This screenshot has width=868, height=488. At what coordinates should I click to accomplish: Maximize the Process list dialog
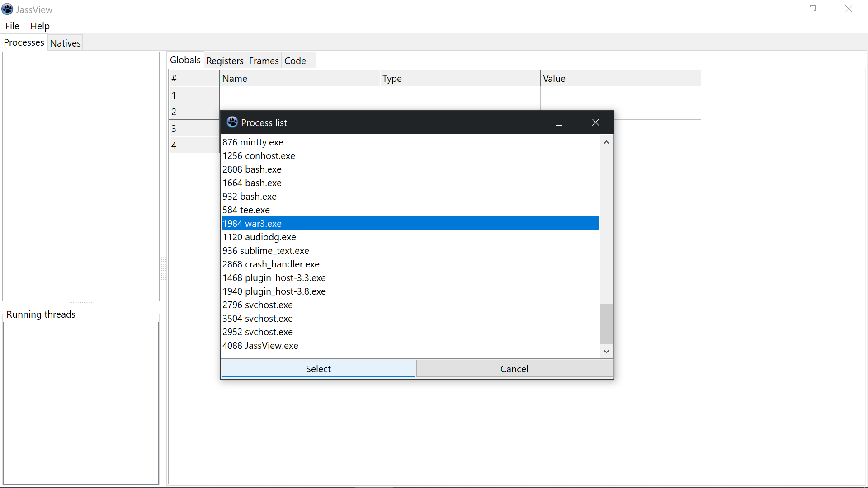coord(559,122)
